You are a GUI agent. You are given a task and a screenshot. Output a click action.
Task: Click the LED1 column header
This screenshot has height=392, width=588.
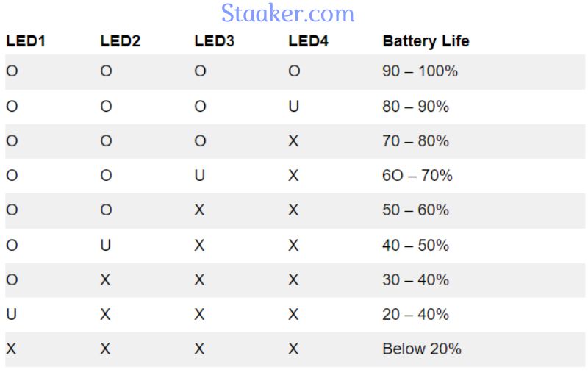tap(26, 41)
